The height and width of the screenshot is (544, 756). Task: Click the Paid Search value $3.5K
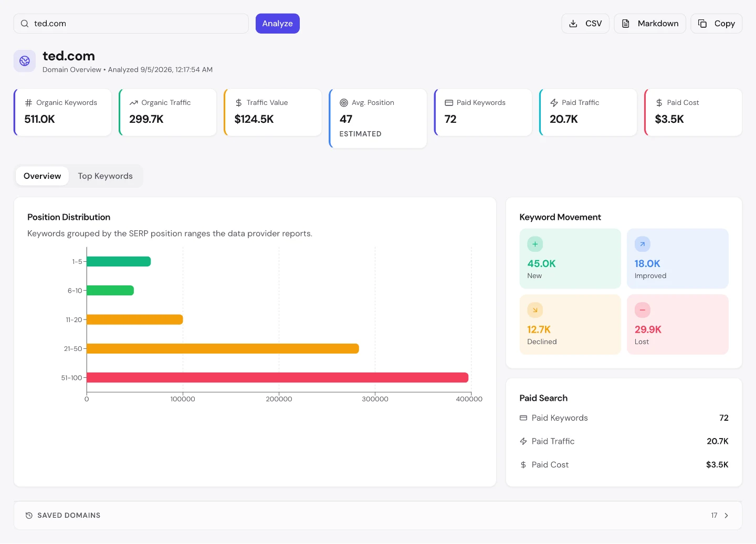717,465
